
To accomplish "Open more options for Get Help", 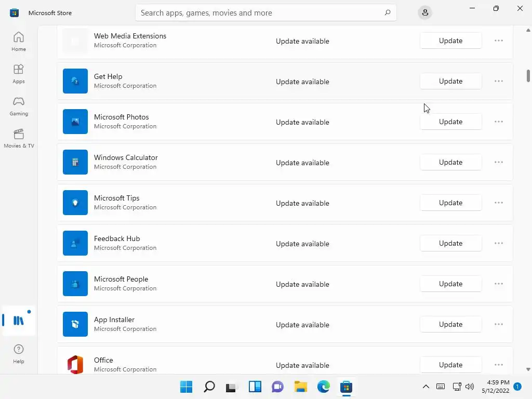I will coord(499,81).
